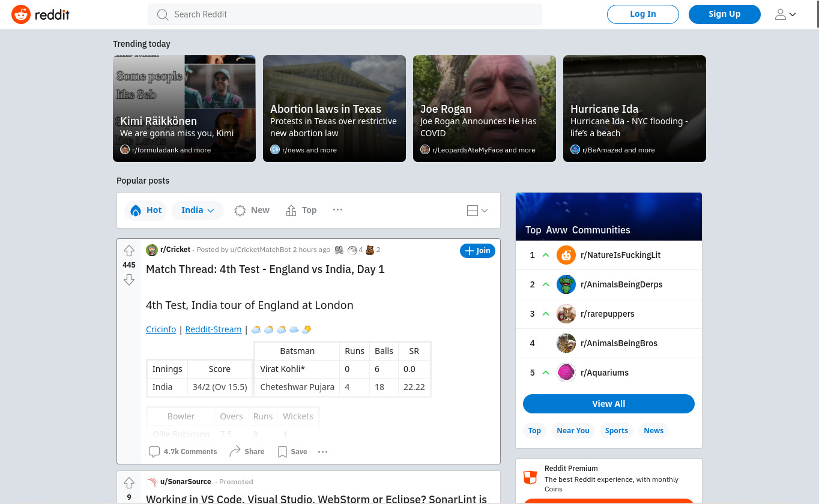Upvote the u/SonarSource promoted post
819x504 pixels.
129,483
